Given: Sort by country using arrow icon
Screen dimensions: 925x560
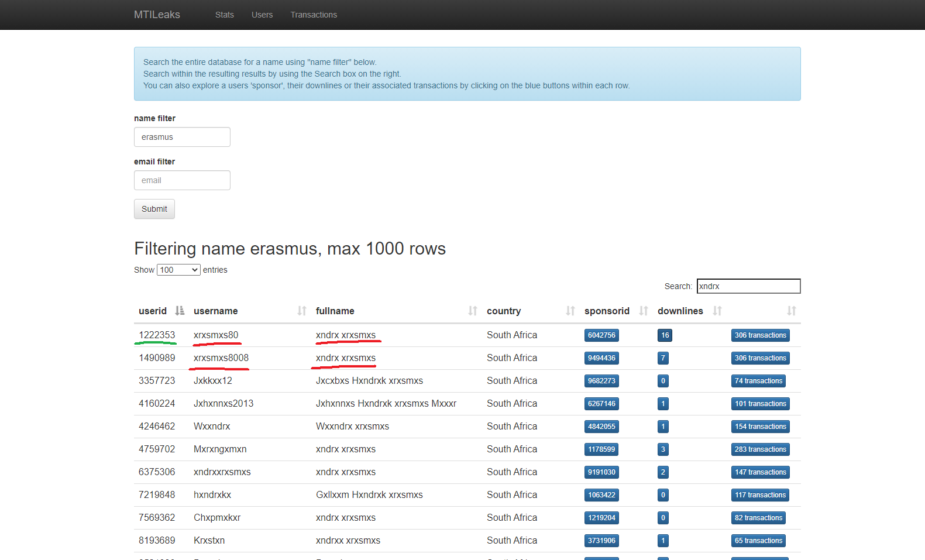Looking at the screenshot, I should click(x=570, y=311).
